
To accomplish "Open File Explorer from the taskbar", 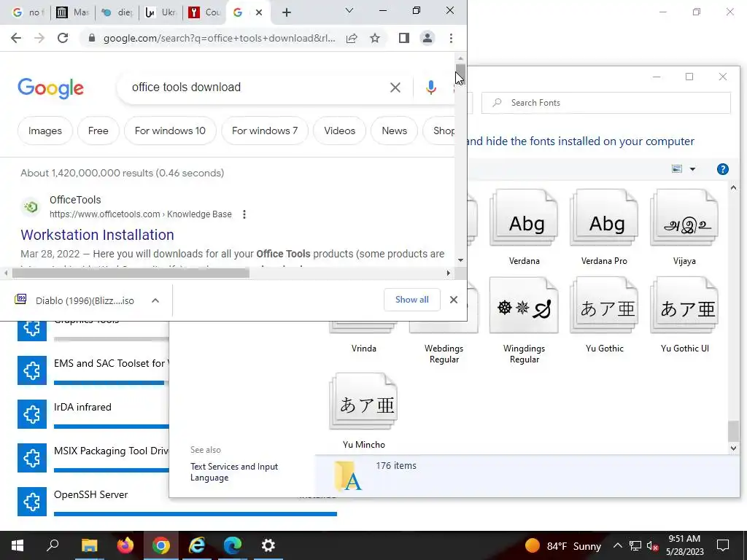I will pos(89,545).
